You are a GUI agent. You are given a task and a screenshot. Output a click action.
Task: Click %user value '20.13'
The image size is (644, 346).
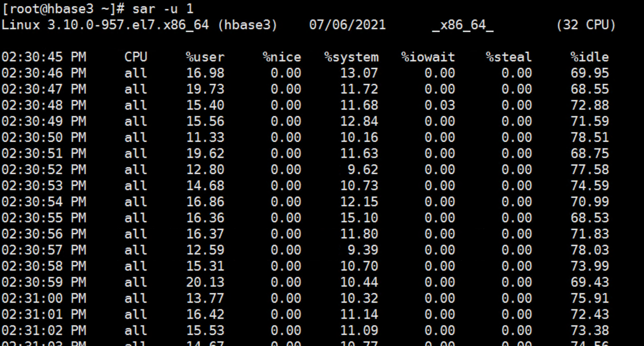[205, 282]
